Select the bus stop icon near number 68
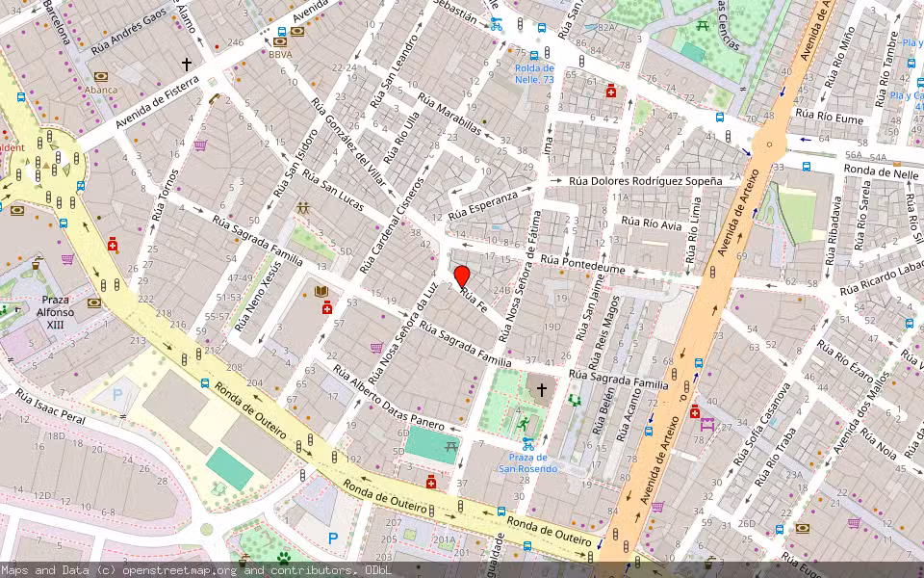Image resolution: width=924 pixels, height=578 pixels. (699, 363)
